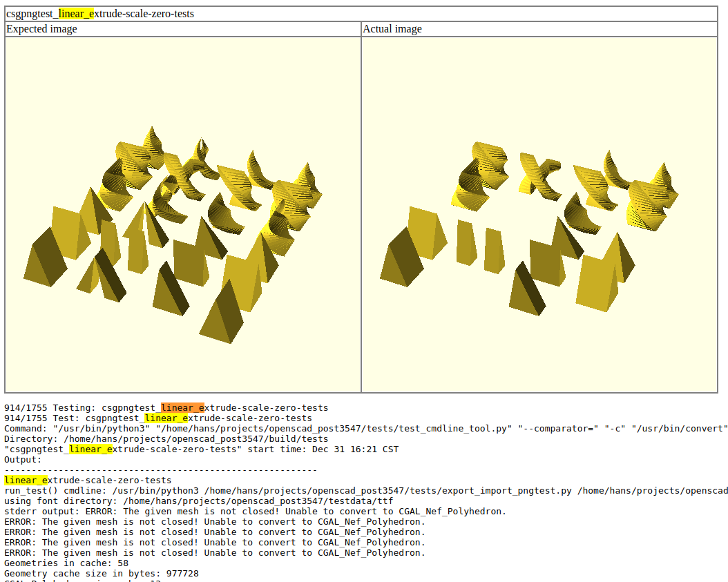The image size is (728, 582).
Task: Click the 'Output:' log line
Action: 23,460
